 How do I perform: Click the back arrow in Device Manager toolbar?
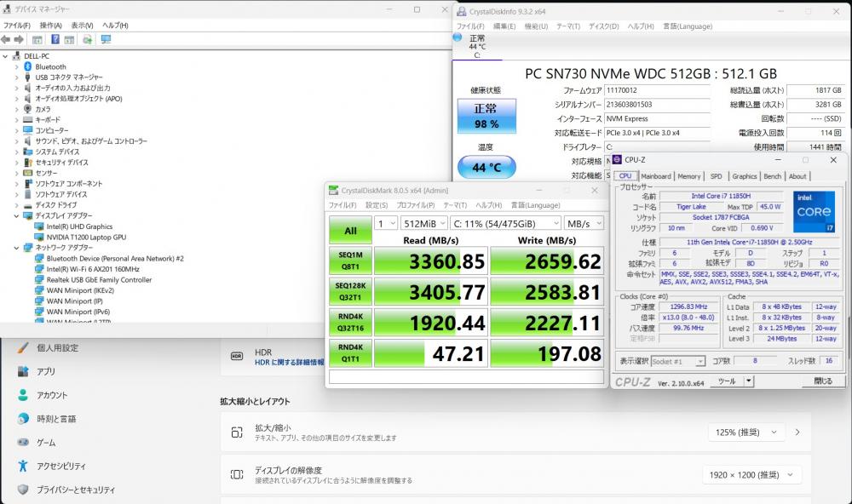[x=5, y=40]
